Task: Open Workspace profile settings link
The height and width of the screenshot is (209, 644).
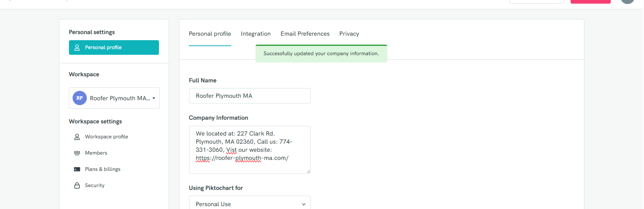Action: point(106,137)
